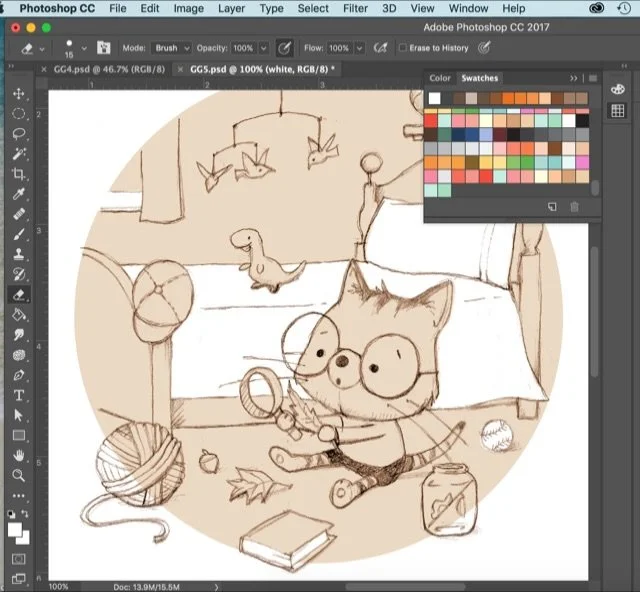Expand the toolbox double arrows
The width and height of the screenshot is (640, 592).
pyautogui.click(x=11, y=66)
